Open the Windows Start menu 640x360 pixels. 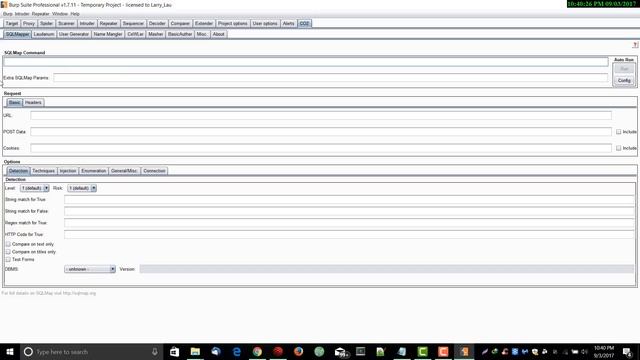tap(10, 351)
